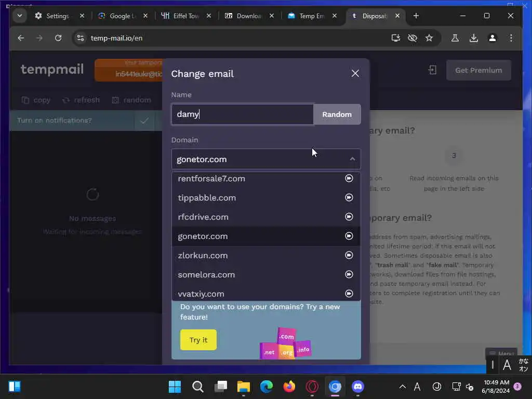Bookmark this page with star icon
This screenshot has width=532, height=399.
[x=429, y=38]
